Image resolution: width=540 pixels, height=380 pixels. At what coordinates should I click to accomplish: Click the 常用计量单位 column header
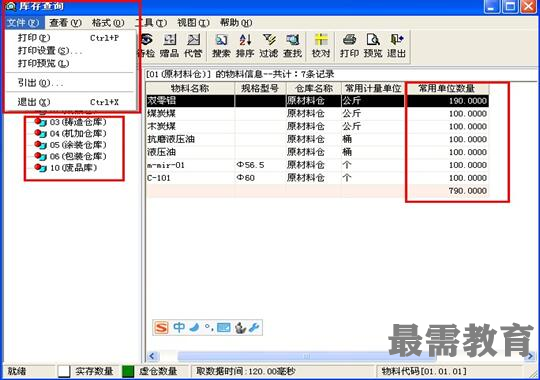pos(373,89)
